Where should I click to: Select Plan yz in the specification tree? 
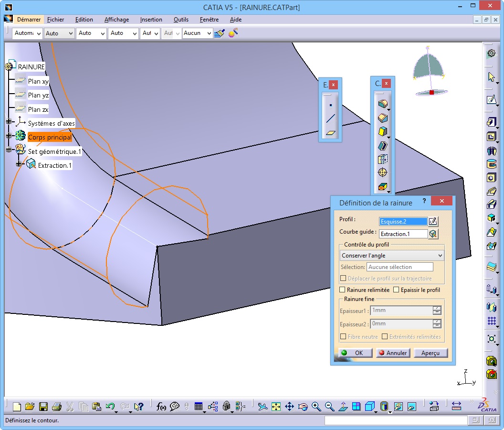[38, 95]
